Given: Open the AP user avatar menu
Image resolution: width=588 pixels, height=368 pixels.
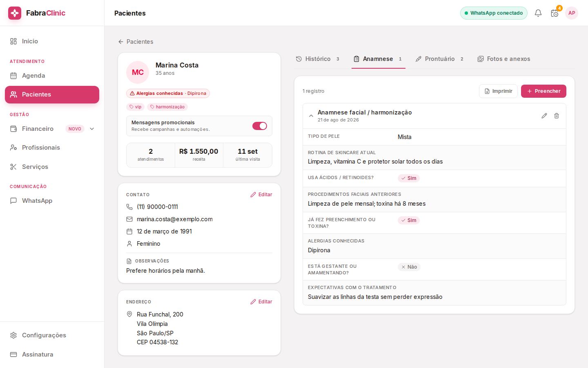Looking at the screenshot, I should click(x=572, y=13).
